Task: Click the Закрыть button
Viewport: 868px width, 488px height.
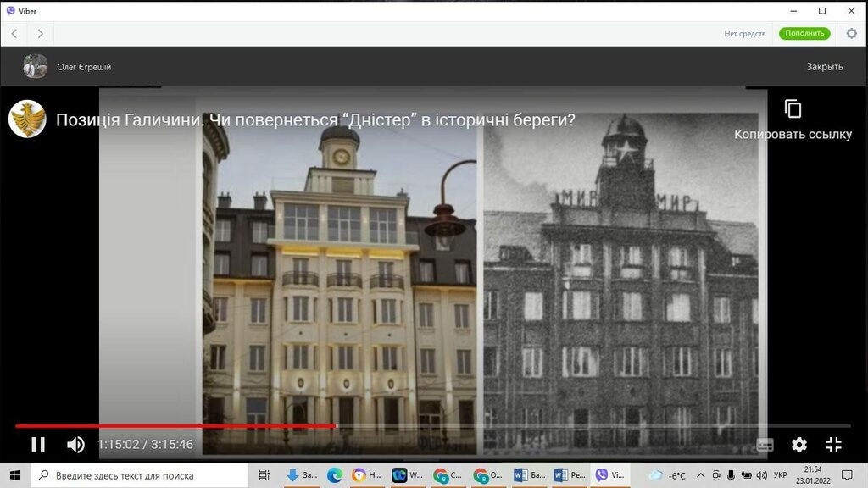Action: (824, 67)
